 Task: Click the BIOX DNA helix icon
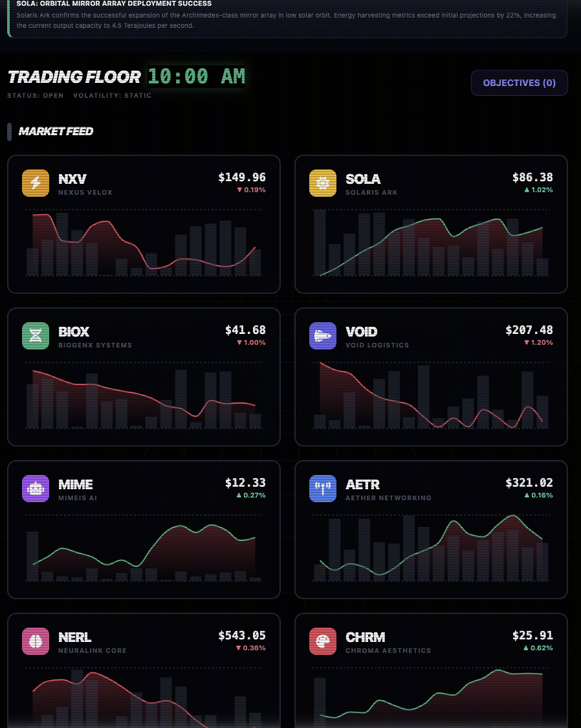(36, 336)
